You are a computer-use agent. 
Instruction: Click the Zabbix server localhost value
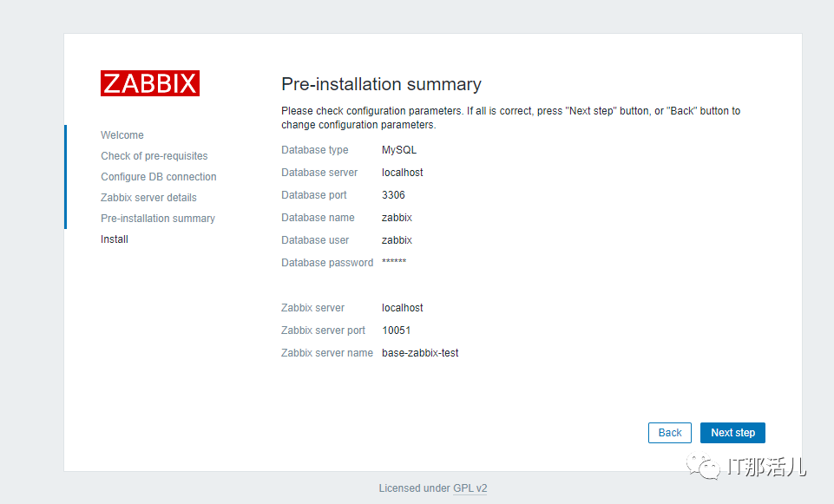click(402, 308)
